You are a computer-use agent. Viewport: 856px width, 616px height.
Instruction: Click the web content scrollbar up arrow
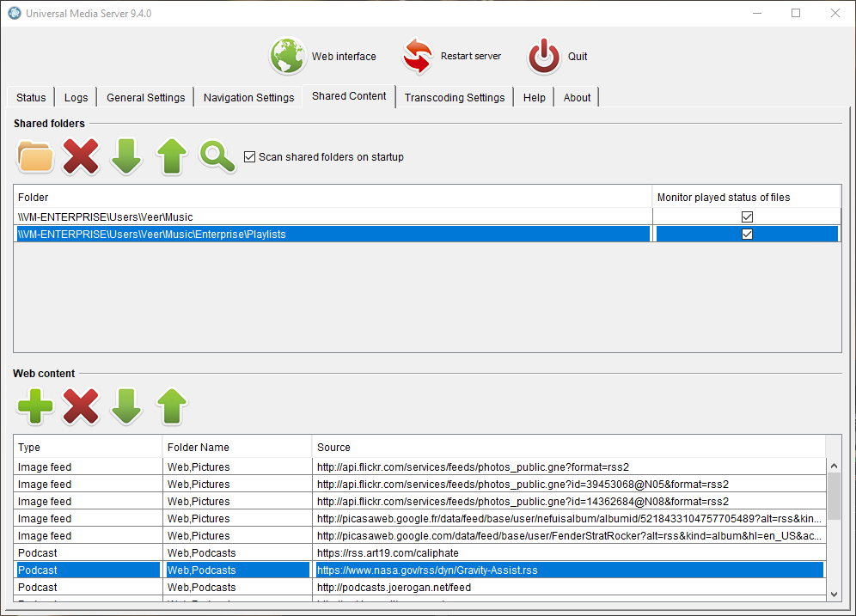[x=834, y=466]
